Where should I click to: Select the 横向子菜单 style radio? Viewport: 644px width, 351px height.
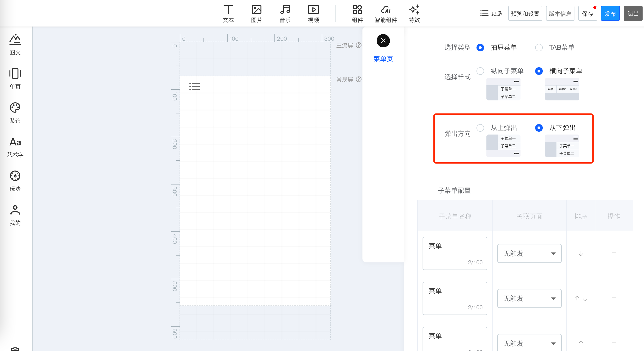[539, 71]
